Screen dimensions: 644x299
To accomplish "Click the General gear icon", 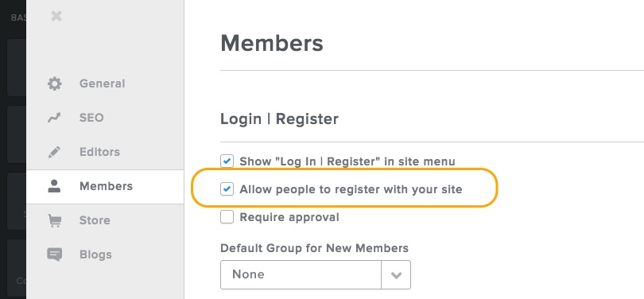I will tap(54, 83).
